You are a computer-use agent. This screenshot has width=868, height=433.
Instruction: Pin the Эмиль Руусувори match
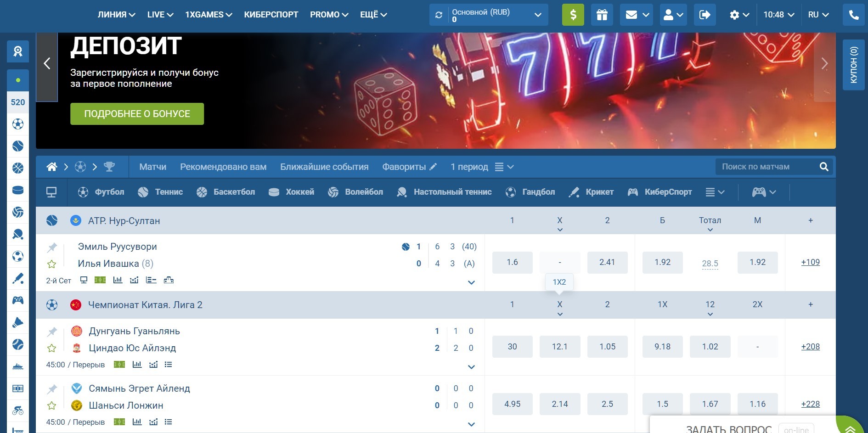click(52, 247)
